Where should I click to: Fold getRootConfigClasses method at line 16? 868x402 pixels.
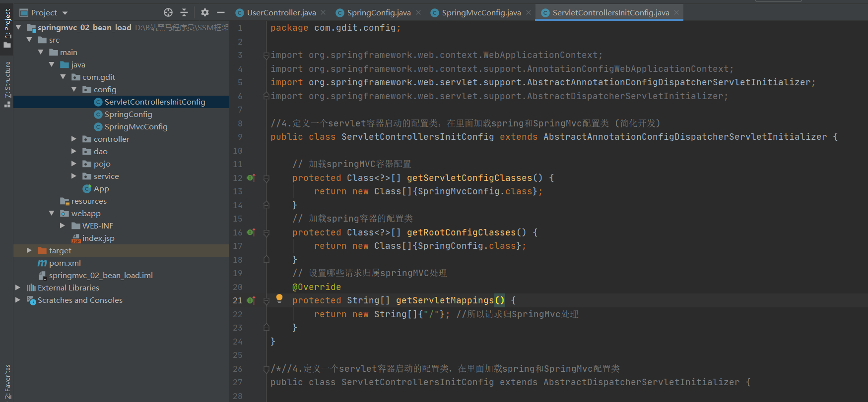tap(266, 232)
